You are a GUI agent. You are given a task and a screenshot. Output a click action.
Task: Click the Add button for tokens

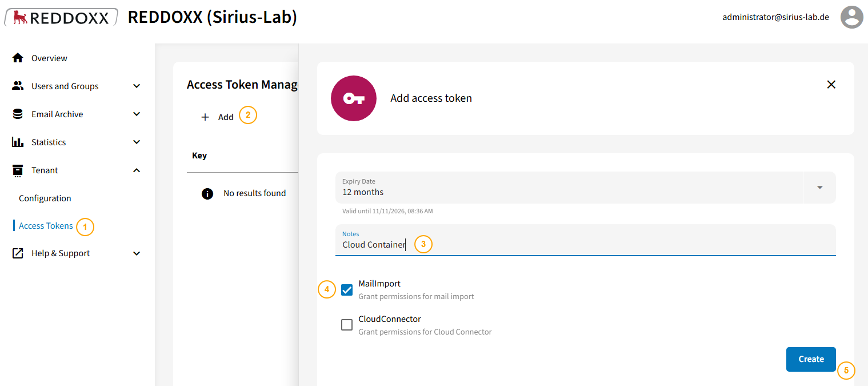[218, 117]
